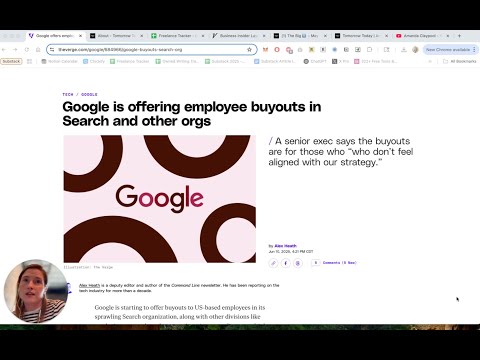Share the article on Threads

[x=298, y=263]
